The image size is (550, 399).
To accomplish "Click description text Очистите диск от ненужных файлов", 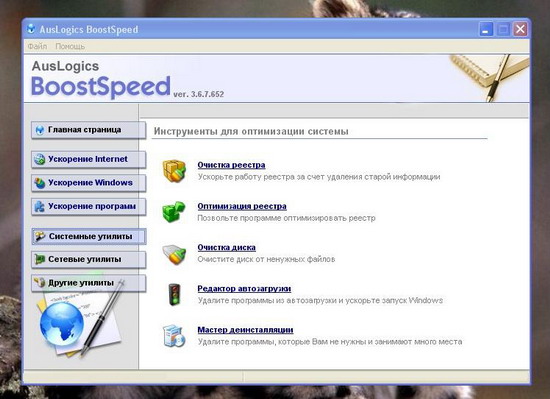I will coord(266,259).
